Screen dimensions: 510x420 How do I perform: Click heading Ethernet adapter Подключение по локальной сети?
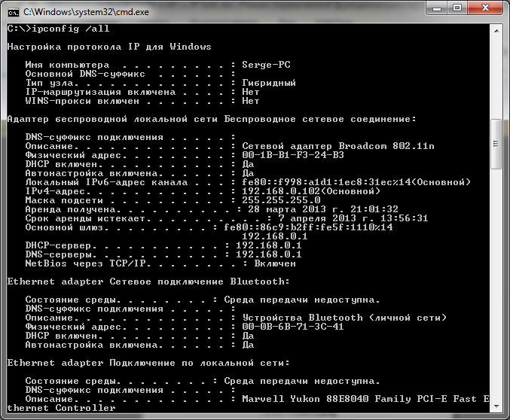(148, 363)
